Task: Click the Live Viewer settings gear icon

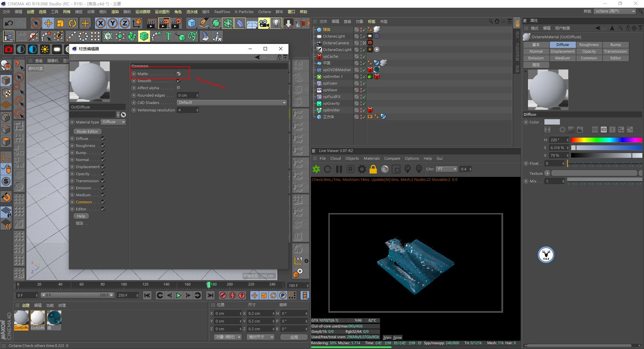Action: [362, 169]
